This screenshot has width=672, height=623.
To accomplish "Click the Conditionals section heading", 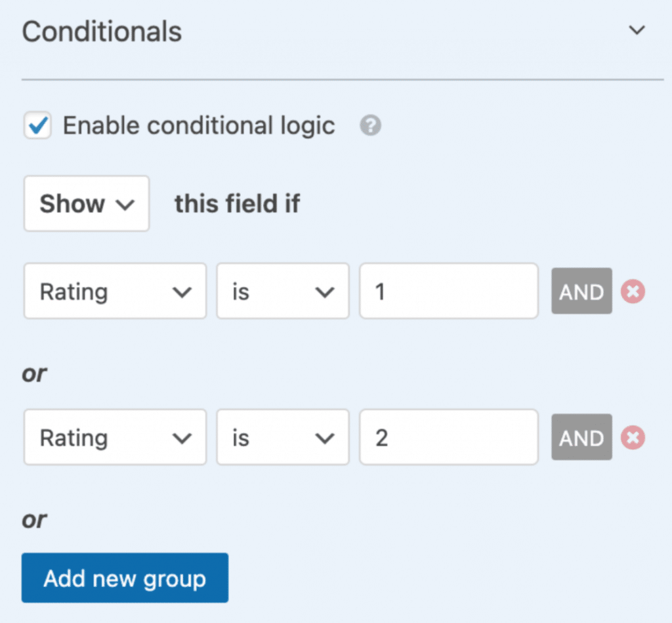I will point(102,31).
